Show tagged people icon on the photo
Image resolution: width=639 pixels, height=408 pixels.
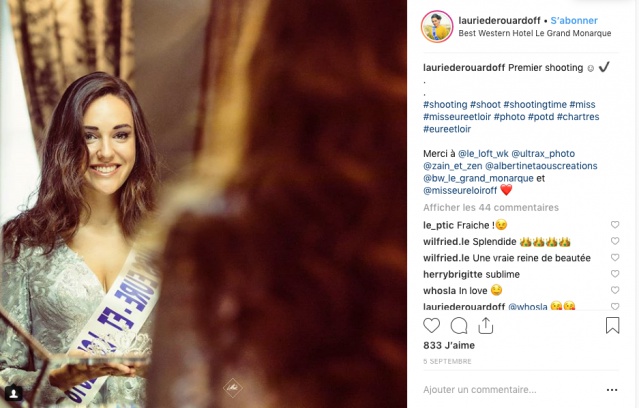coord(14,393)
